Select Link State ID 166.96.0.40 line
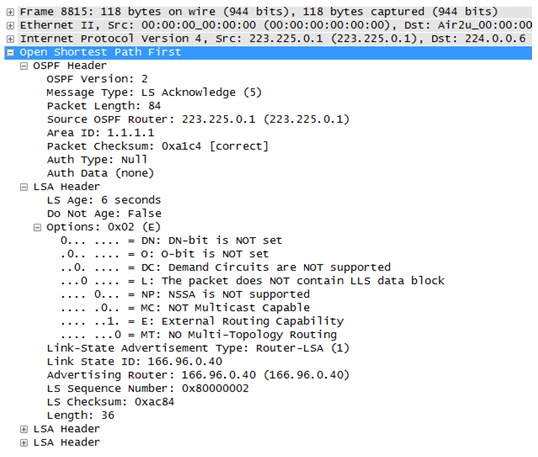The width and height of the screenshot is (538, 457). tap(134, 362)
